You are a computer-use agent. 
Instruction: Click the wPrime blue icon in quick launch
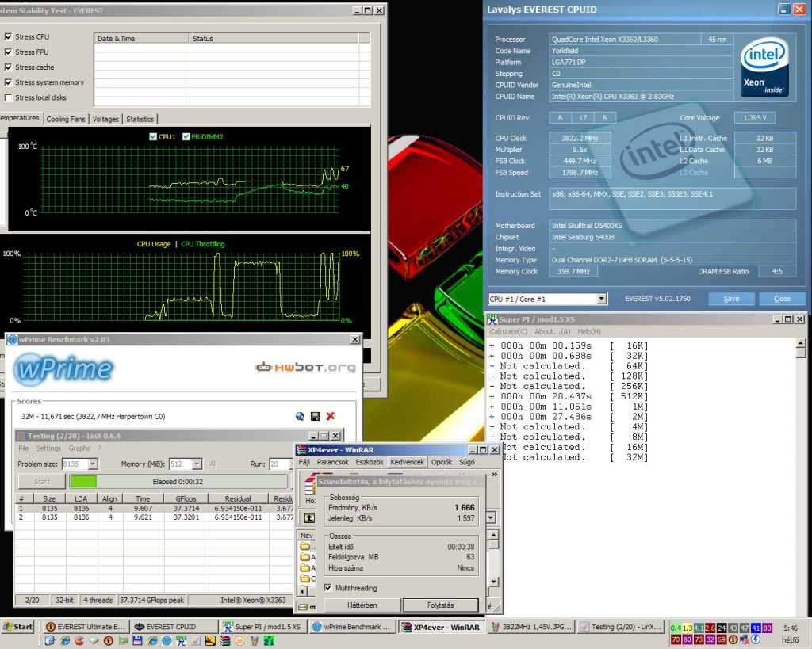(167, 641)
